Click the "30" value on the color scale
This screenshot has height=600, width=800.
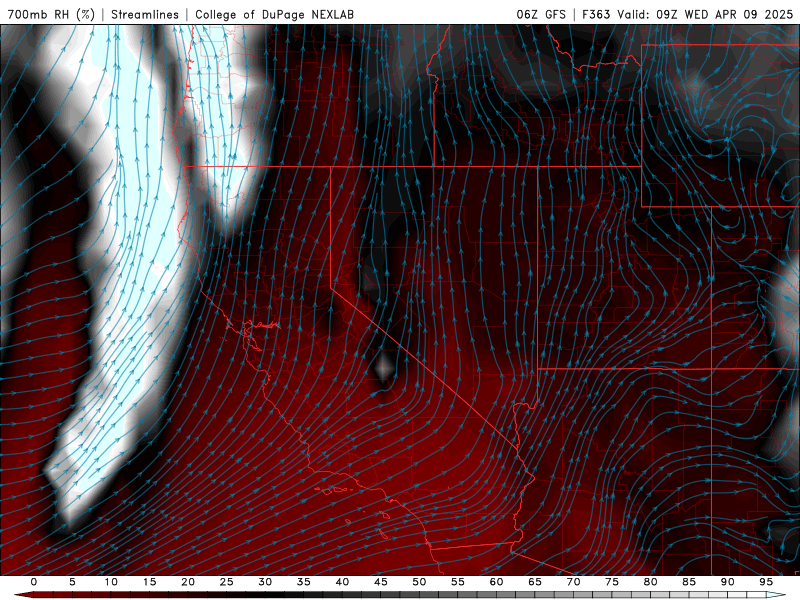point(265,582)
